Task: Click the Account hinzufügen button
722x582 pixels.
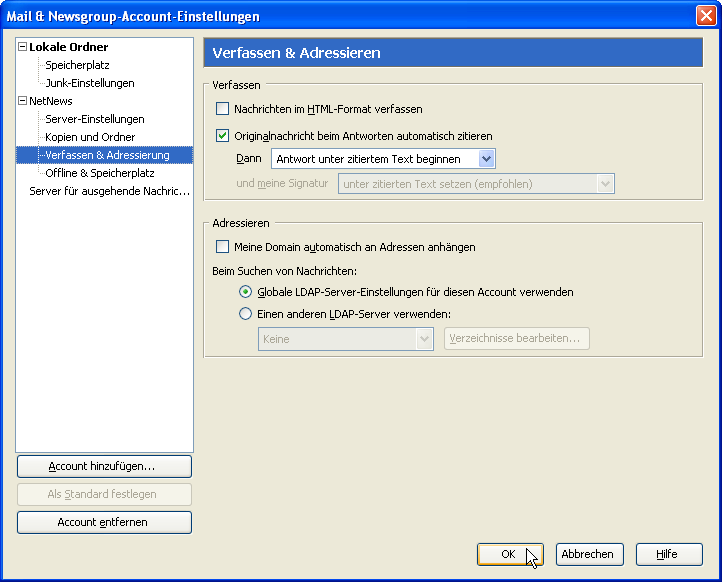Action: pyautogui.click(x=104, y=467)
